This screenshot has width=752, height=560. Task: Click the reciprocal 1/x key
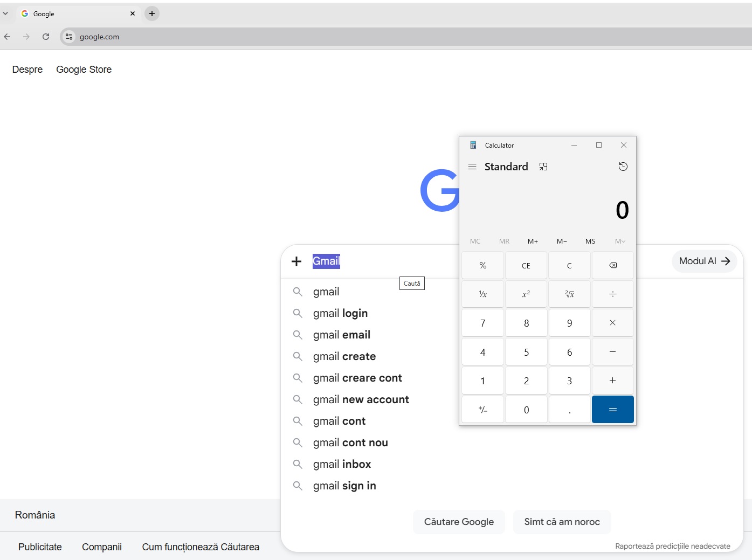coord(483,294)
